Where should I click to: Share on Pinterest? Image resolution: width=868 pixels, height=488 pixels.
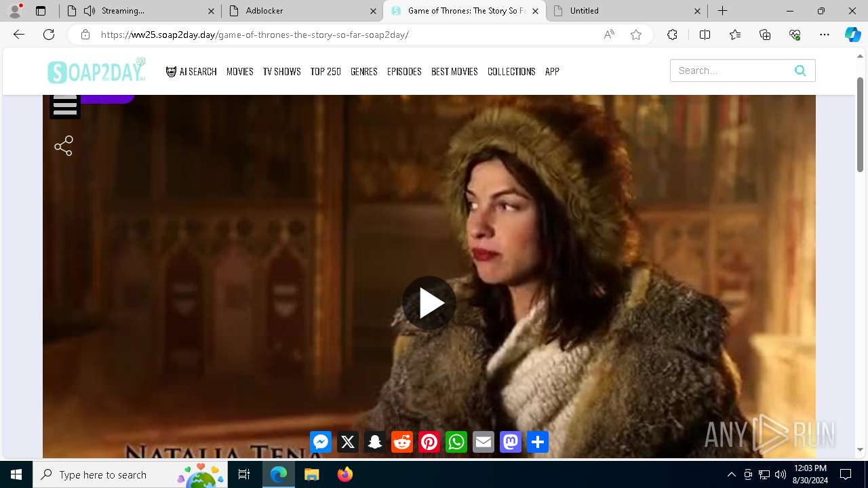tap(429, 442)
